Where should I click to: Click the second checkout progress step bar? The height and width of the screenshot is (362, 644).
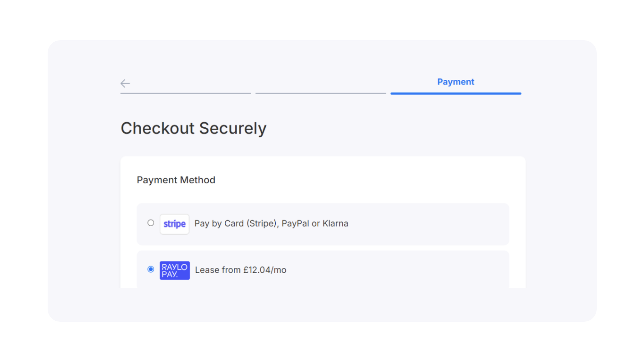point(321,93)
